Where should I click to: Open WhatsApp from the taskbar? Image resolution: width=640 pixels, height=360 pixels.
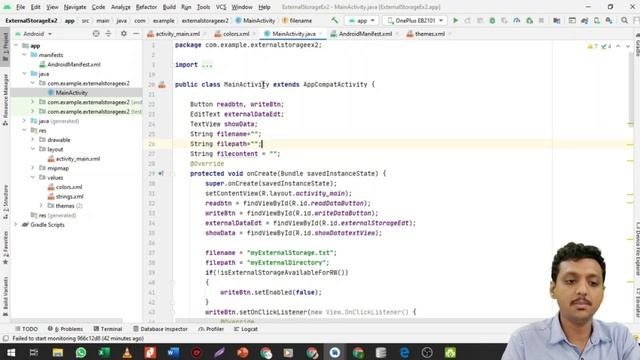[x=81, y=352]
